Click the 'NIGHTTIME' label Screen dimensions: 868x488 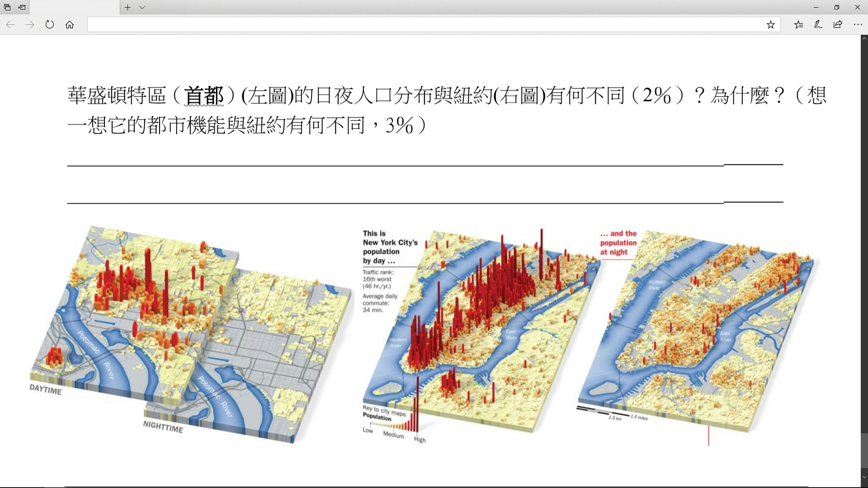(x=163, y=427)
